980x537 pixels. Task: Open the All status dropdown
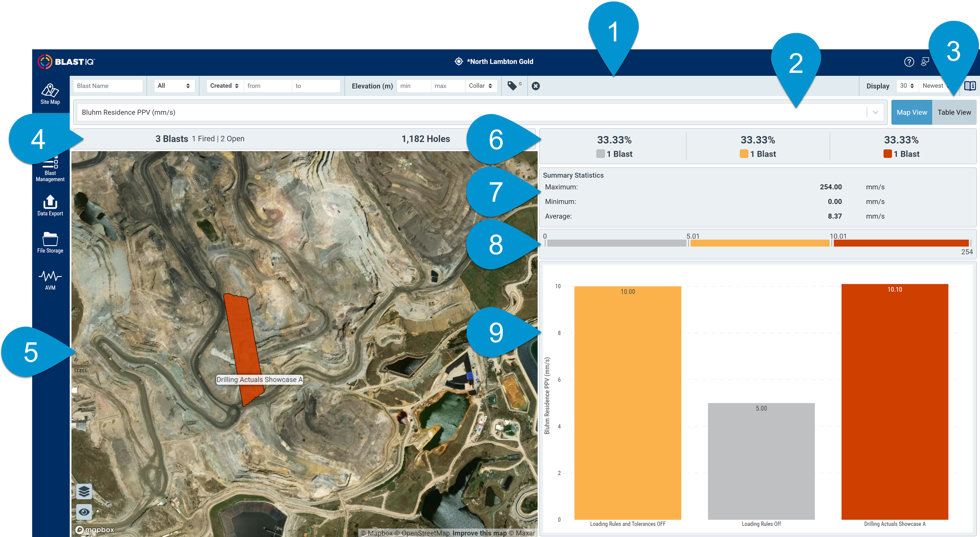click(174, 86)
